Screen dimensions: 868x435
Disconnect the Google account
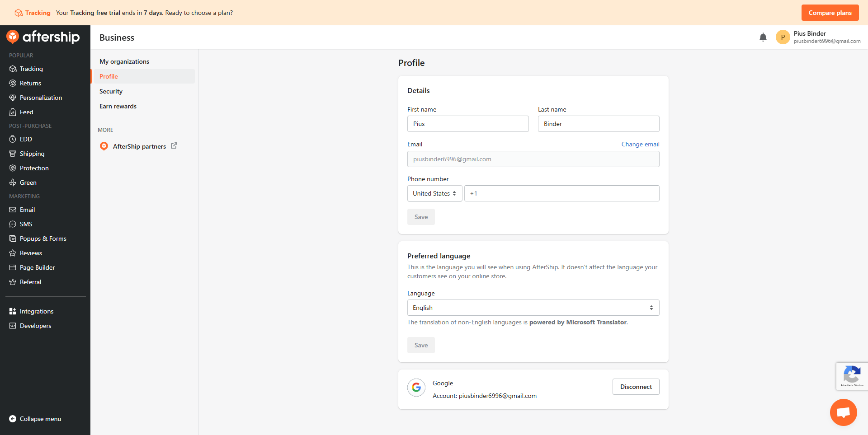[636, 387]
